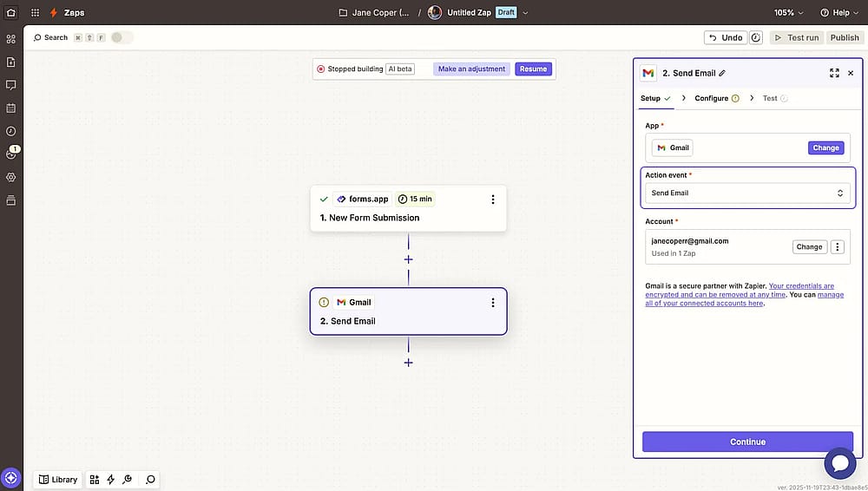Open the forms.app step three-dot menu
The height and width of the screenshot is (491, 868).
pos(493,200)
